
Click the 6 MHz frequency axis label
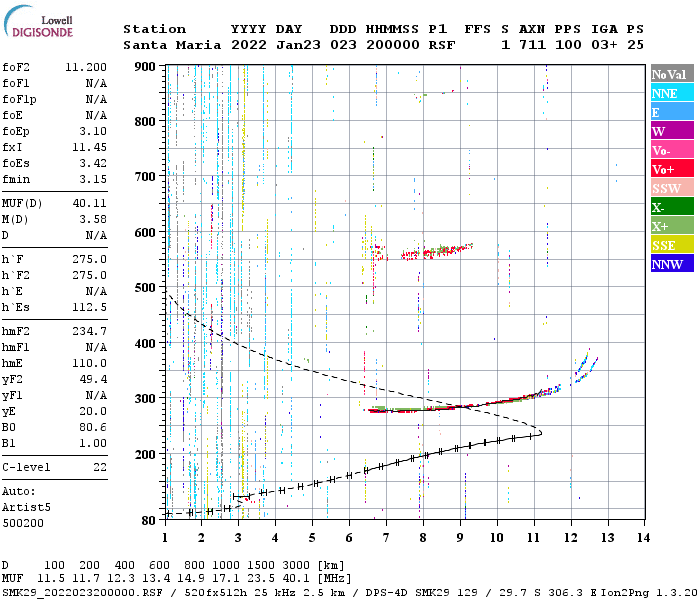click(x=349, y=538)
